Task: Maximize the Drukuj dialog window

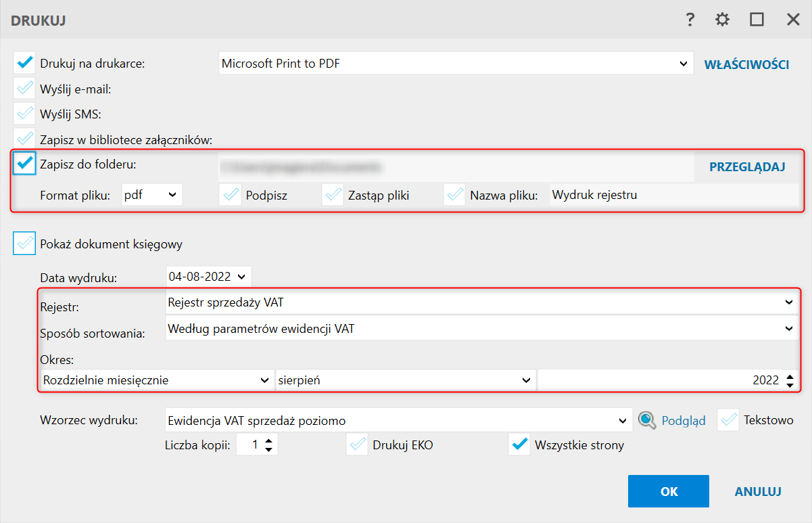Action: (757, 20)
